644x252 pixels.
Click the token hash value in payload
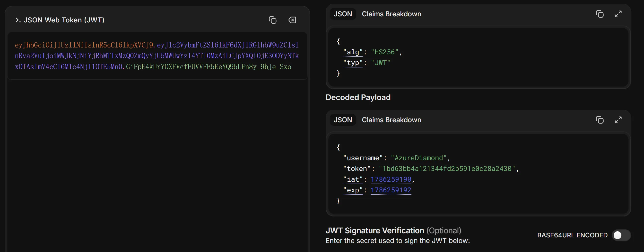pyautogui.click(x=447, y=168)
